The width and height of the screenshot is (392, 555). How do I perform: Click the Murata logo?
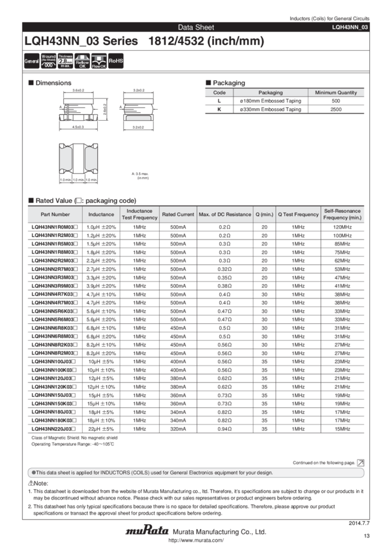[147, 531]
